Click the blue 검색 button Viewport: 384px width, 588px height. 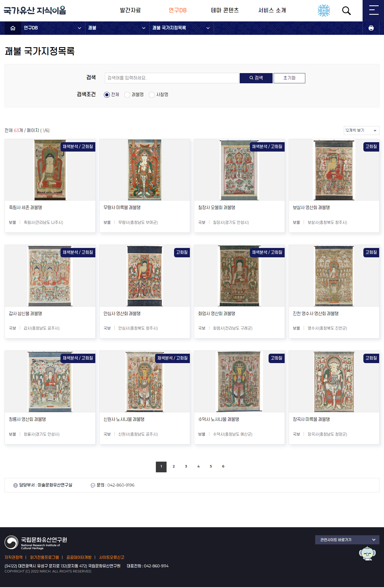point(256,78)
